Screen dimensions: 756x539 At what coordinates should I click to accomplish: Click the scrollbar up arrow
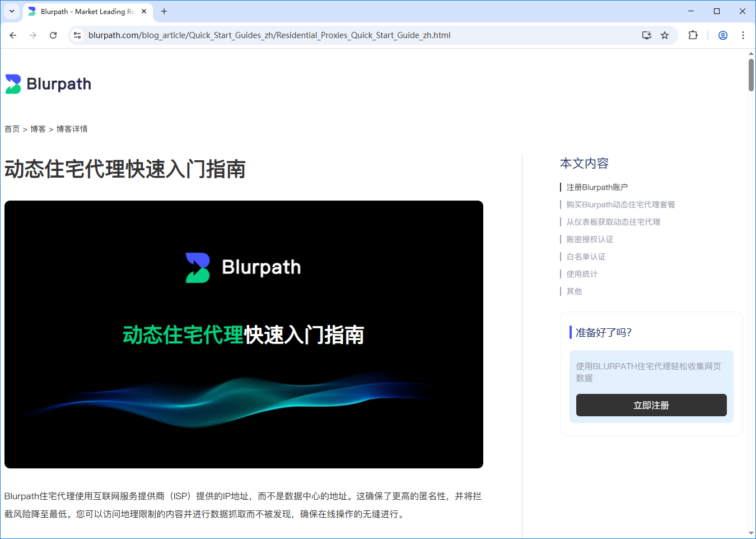[x=752, y=54]
